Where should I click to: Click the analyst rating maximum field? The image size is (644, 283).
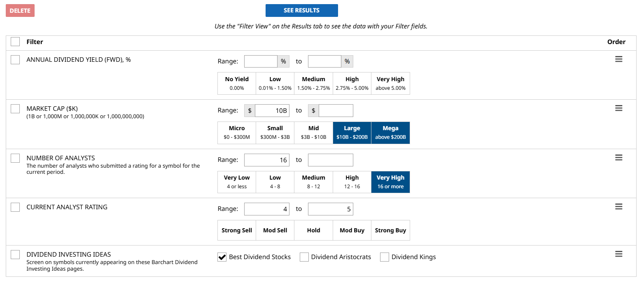coord(330,209)
